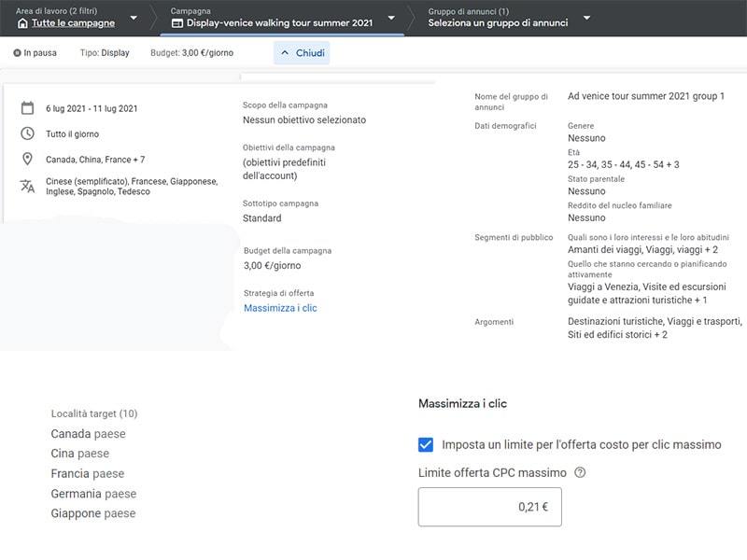
Task: Click the clock icon next to Tutto il giorno
Action: (28, 133)
